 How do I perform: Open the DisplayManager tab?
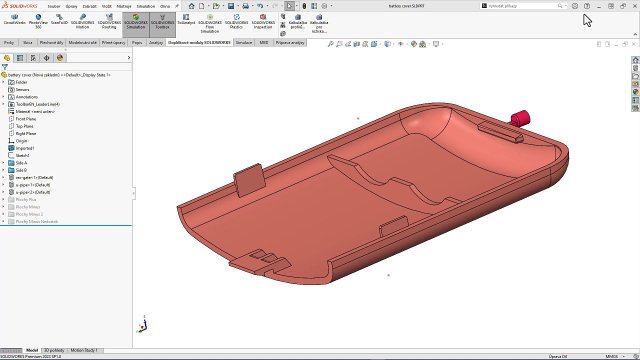60,58
